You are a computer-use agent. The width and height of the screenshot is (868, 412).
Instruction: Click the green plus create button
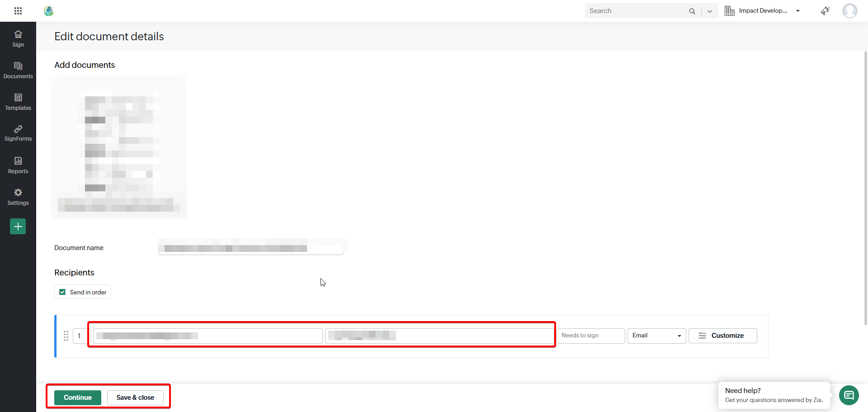tap(18, 227)
